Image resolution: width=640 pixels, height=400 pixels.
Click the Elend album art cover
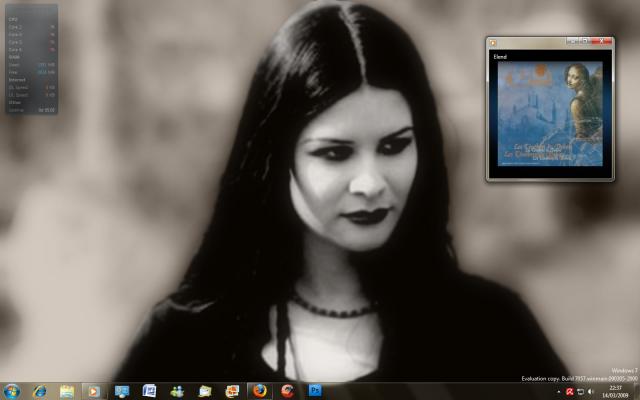(548, 113)
